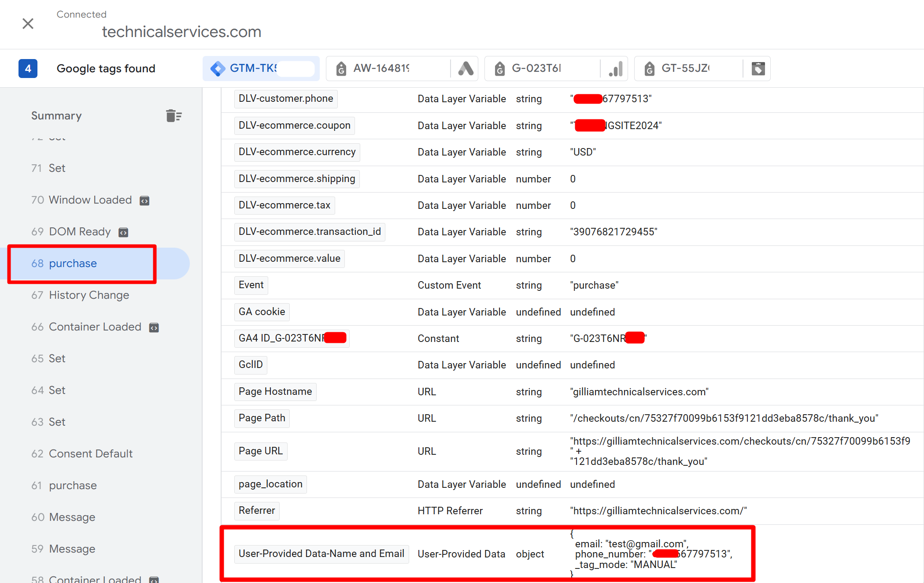
Task: Select the Summary item in sidebar
Action: 56,115
